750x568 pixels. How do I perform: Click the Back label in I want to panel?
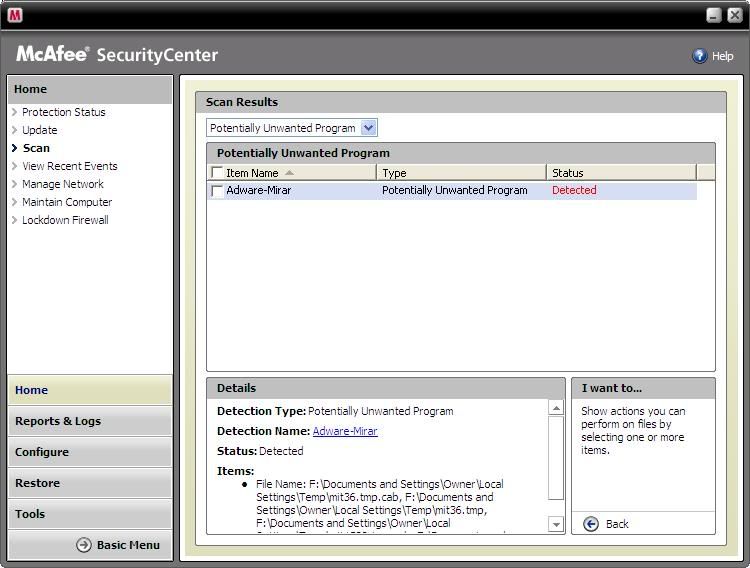pos(617,524)
